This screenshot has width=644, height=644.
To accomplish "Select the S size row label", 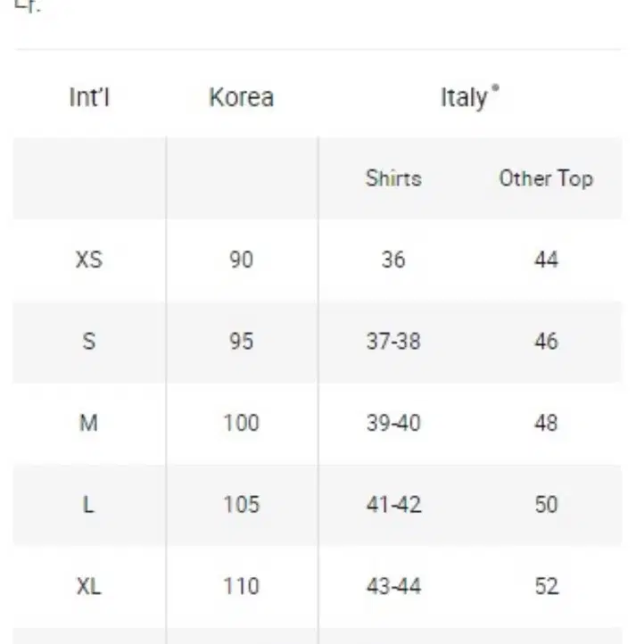I will pyautogui.click(x=89, y=342).
